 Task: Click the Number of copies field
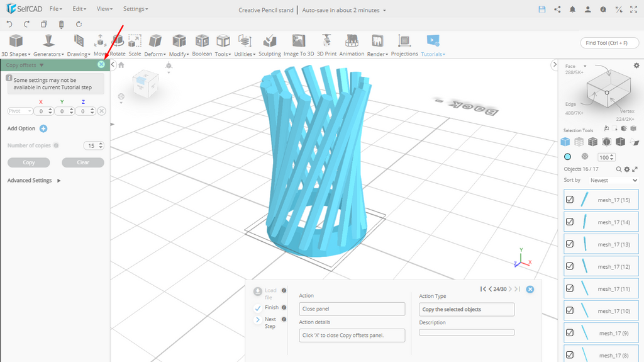pyautogui.click(x=94, y=145)
